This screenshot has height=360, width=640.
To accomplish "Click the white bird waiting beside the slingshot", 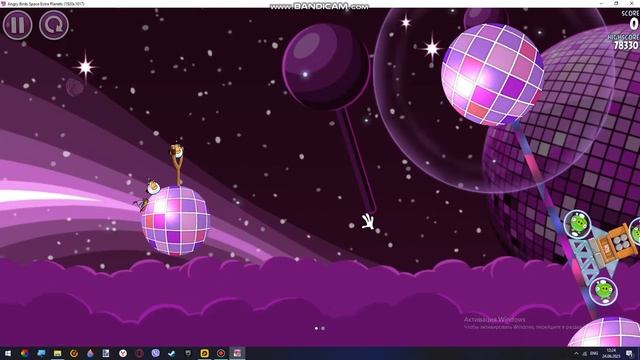I will point(153,187).
